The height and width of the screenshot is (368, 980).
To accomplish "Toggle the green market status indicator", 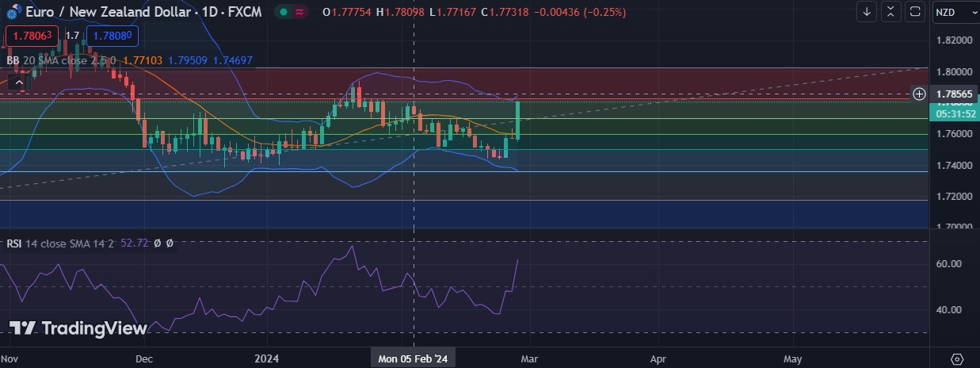I will pyautogui.click(x=283, y=12).
